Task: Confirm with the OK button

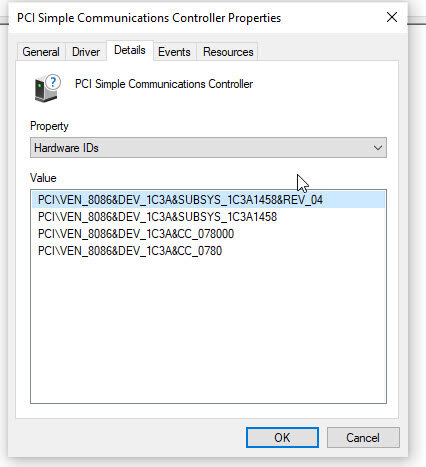Action: point(282,437)
